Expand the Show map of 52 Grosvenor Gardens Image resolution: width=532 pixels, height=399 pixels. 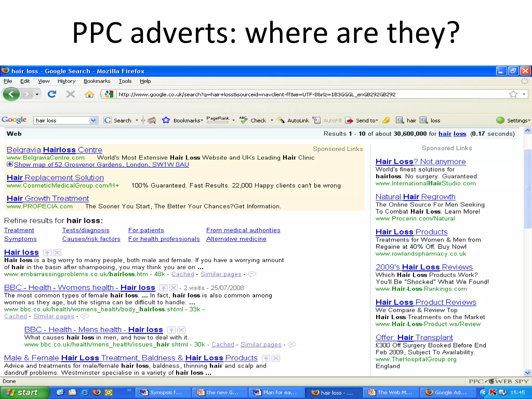[10, 164]
